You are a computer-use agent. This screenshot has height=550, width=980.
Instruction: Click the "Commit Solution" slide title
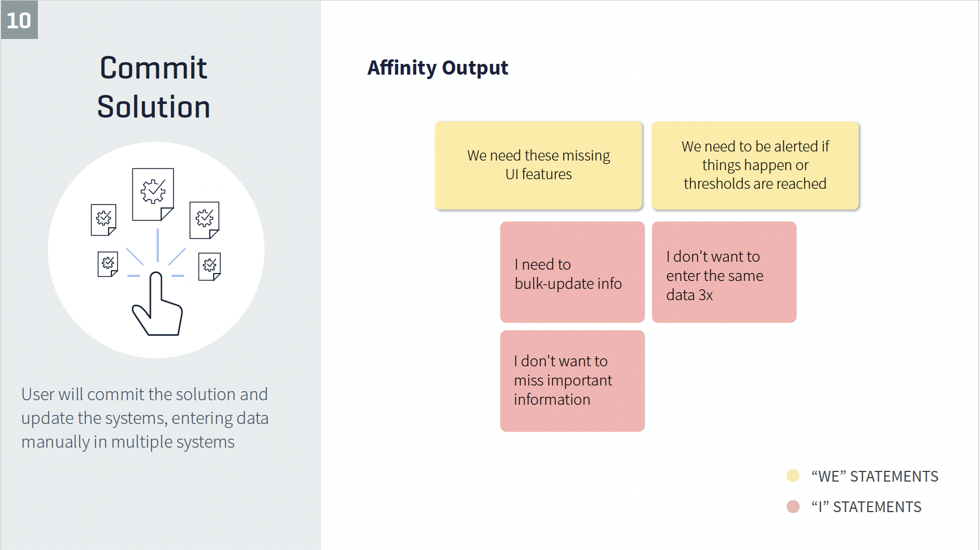(153, 87)
